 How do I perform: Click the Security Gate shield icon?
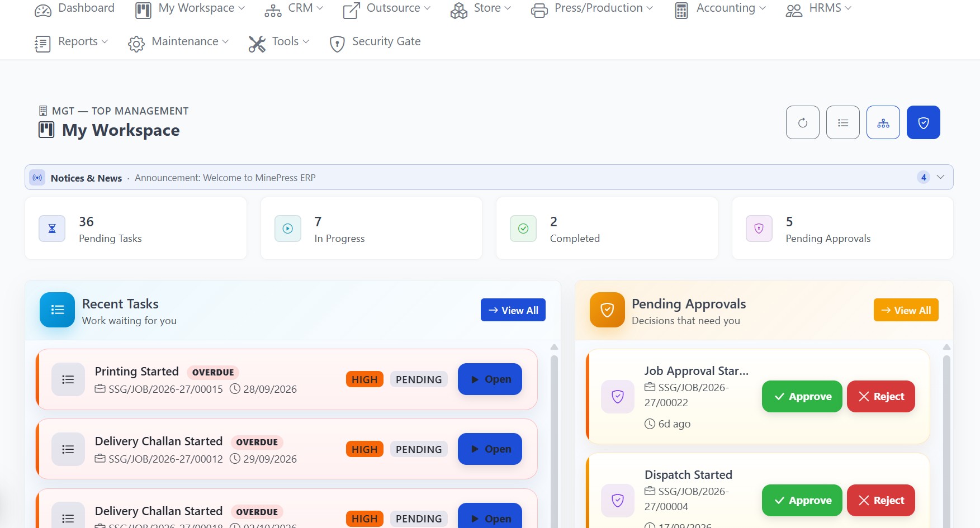tap(337, 44)
